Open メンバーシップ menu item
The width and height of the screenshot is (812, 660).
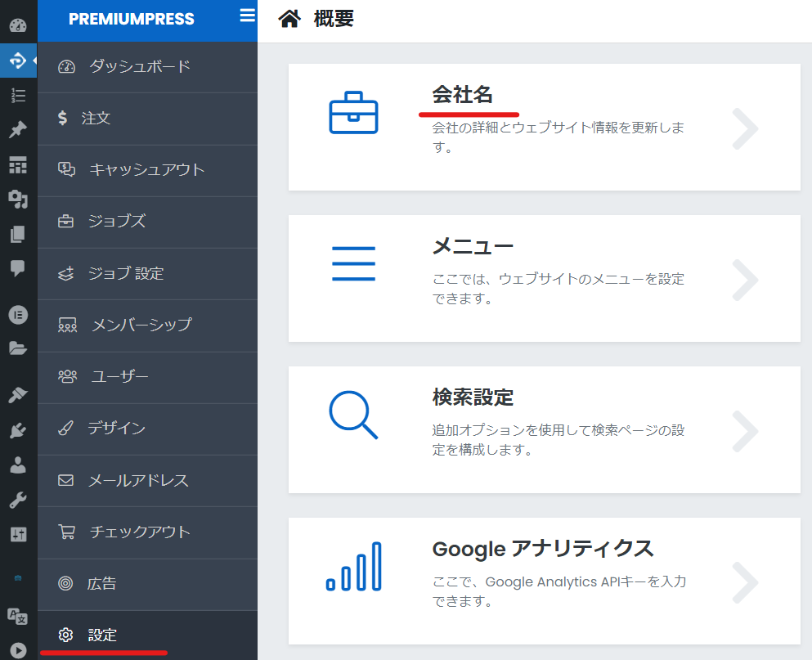coord(147,326)
